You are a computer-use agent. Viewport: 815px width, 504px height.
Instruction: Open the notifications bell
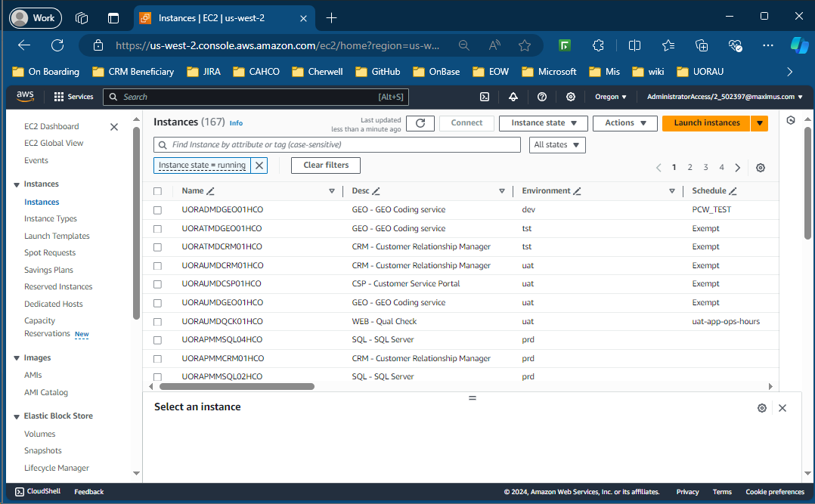point(513,97)
